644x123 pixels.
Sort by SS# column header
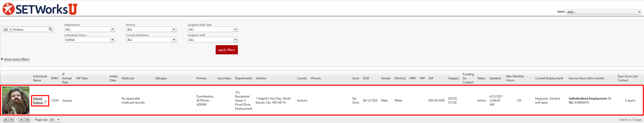[x=431, y=78]
